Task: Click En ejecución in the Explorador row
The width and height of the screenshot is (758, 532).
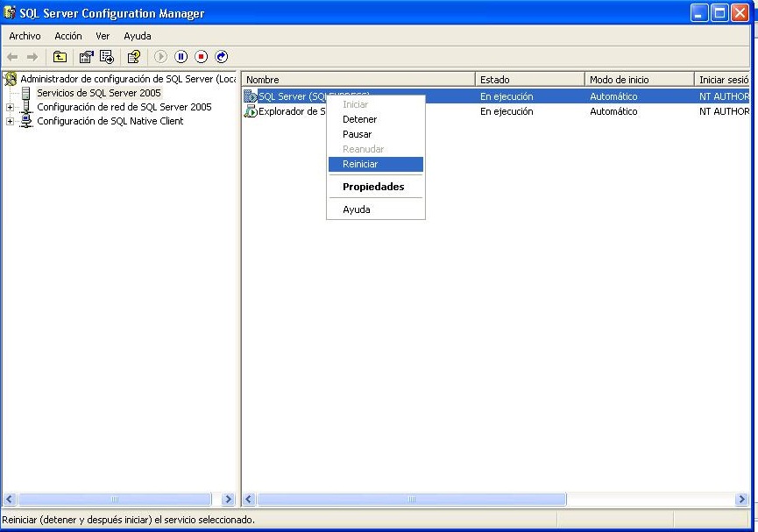Action: (507, 111)
